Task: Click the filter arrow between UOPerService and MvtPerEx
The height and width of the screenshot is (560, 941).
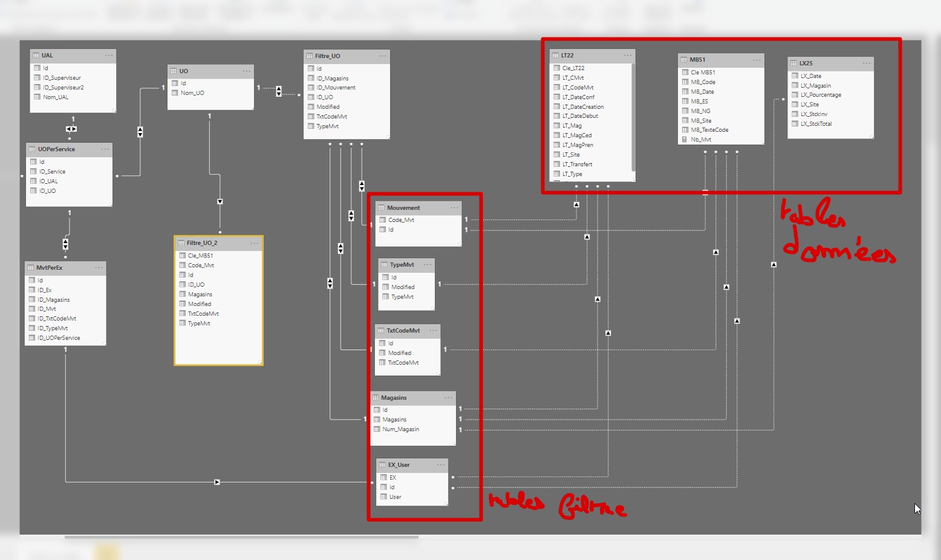Action: click(65, 244)
